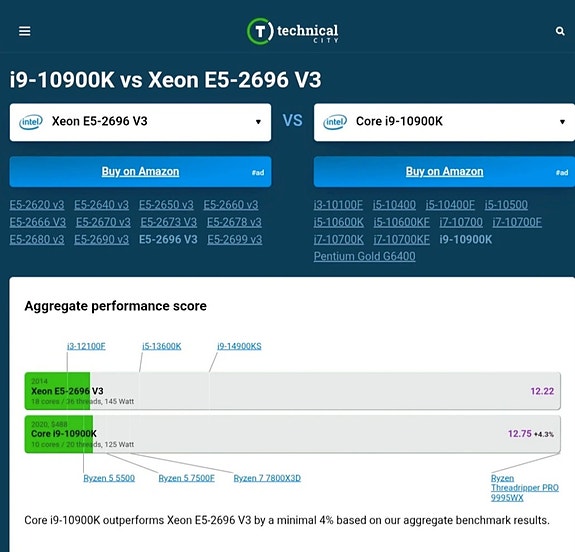Screen dimensions: 575x552
Task: Open the E5-2673 V3 link
Action: point(169,222)
